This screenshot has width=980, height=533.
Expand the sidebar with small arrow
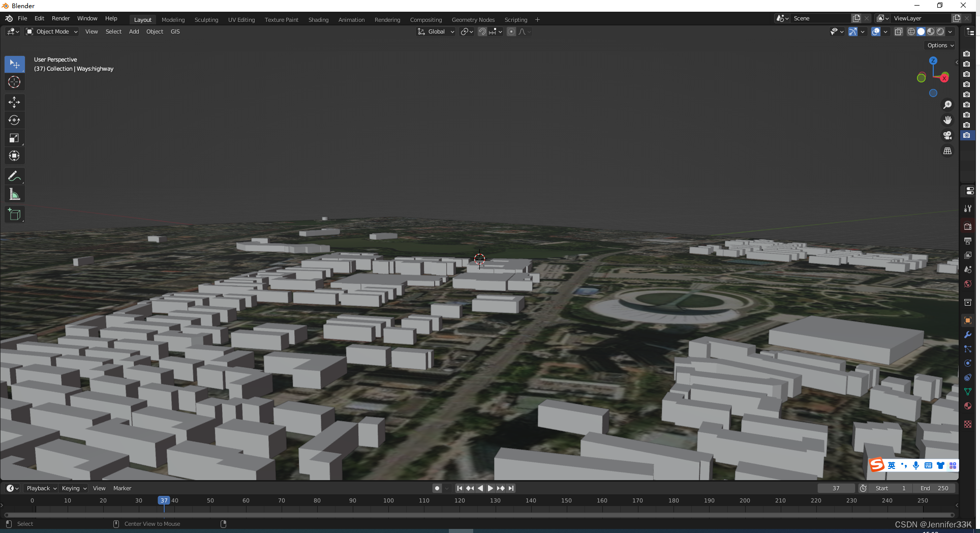pos(957,63)
